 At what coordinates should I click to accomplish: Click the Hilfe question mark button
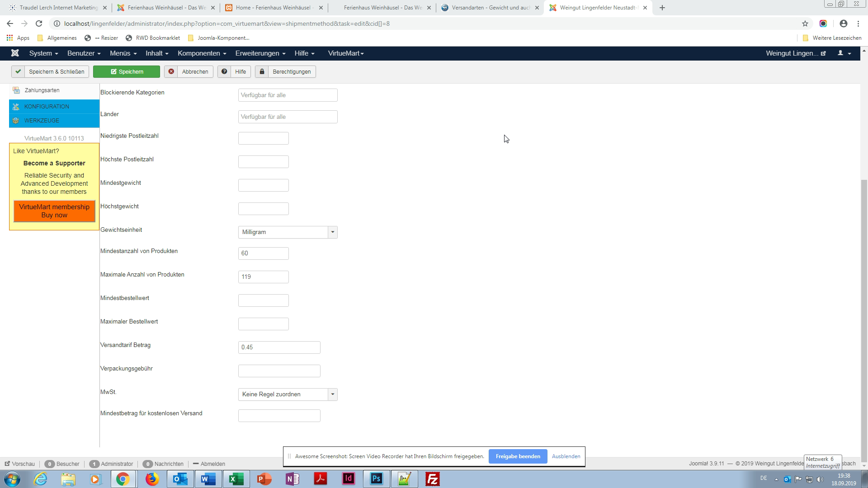coord(234,72)
